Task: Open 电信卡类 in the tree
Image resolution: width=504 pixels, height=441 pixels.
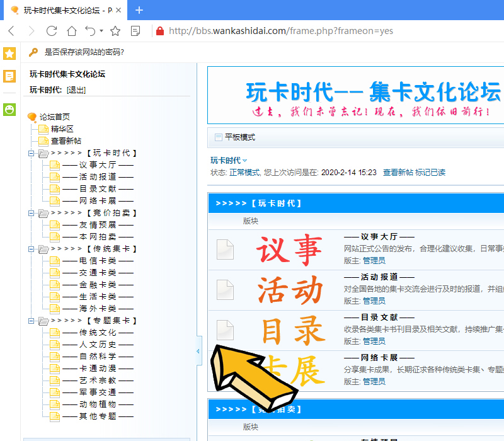Action: [x=98, y=261]
